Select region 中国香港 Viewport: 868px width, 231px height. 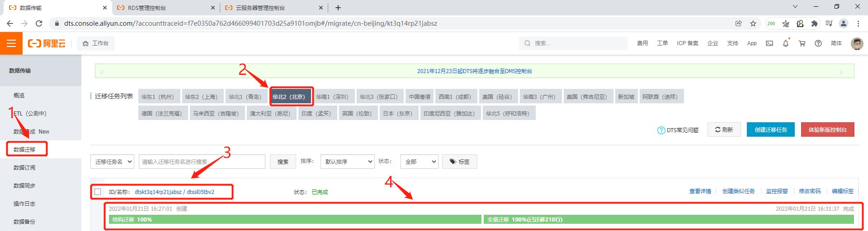[420, 97]
